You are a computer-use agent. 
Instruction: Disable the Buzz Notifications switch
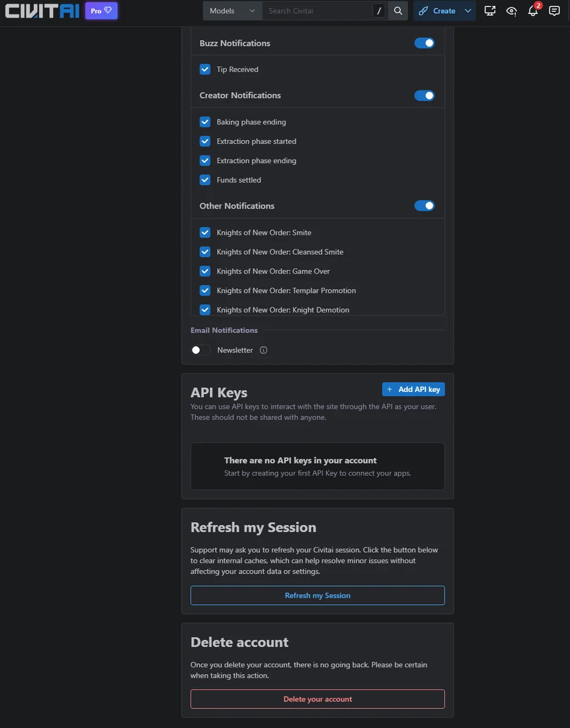coord(424,43)
